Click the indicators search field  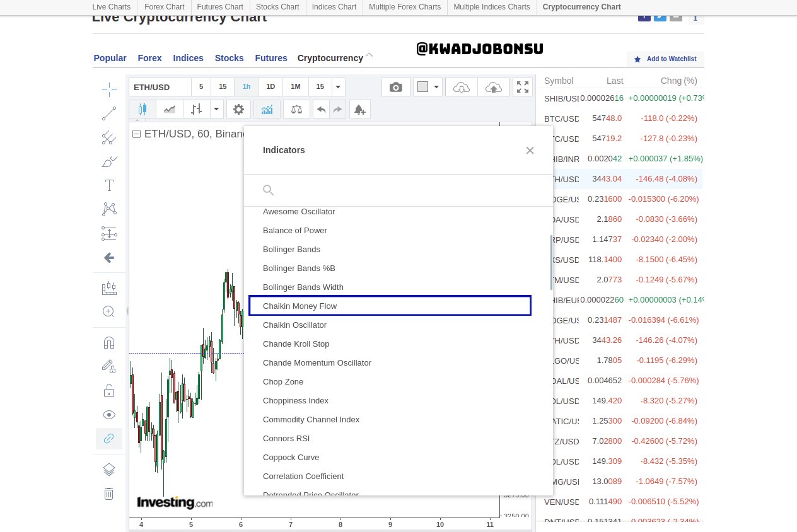pos(398,190)
